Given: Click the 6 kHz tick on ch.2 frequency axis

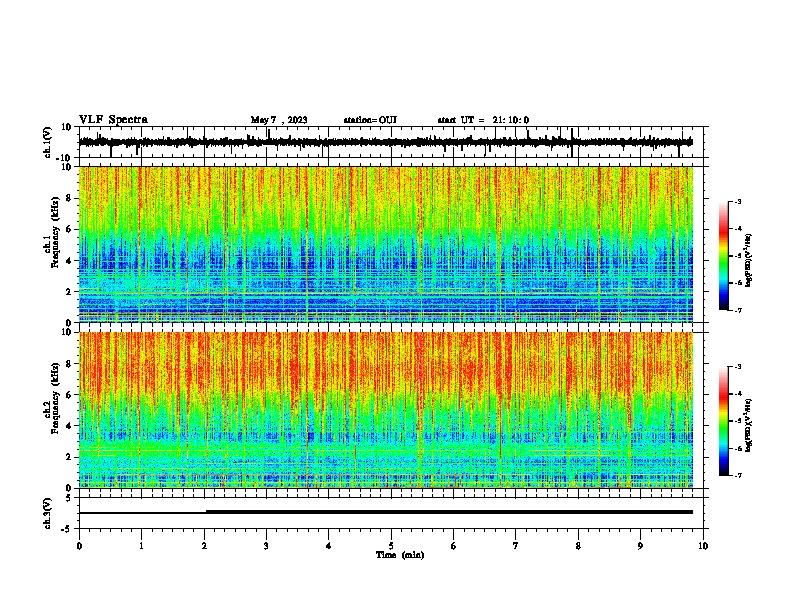Looking at the screenshot, I should click(69, 395).
